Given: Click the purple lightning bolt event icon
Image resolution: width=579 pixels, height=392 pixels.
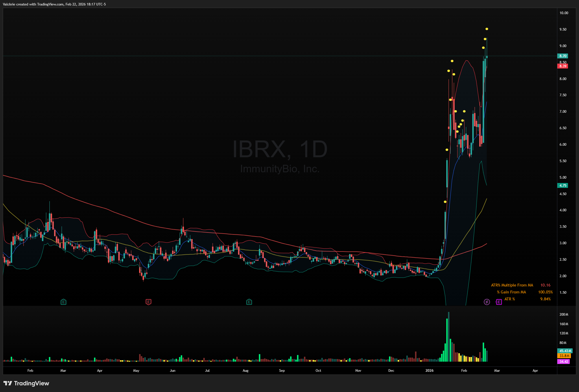Looking at the screenshot, I should point(487,302).
